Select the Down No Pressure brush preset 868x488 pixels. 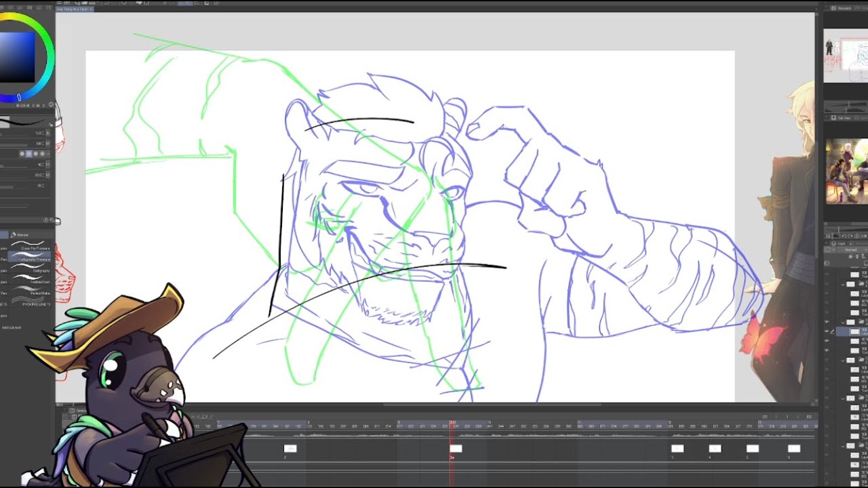[x=30, y=245]
